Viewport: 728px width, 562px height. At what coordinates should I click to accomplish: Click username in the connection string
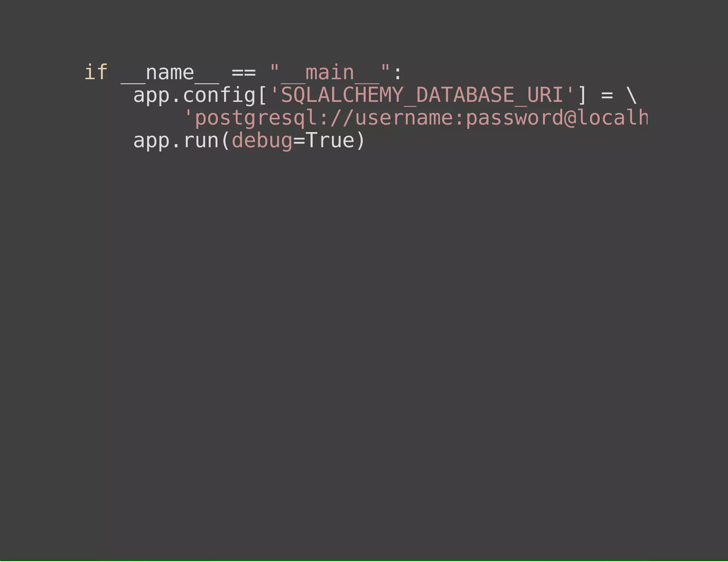coord(405,118)
